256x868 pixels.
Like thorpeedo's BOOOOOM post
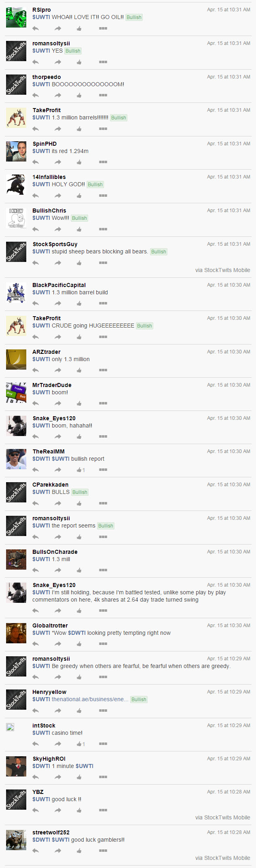(79, 96)
